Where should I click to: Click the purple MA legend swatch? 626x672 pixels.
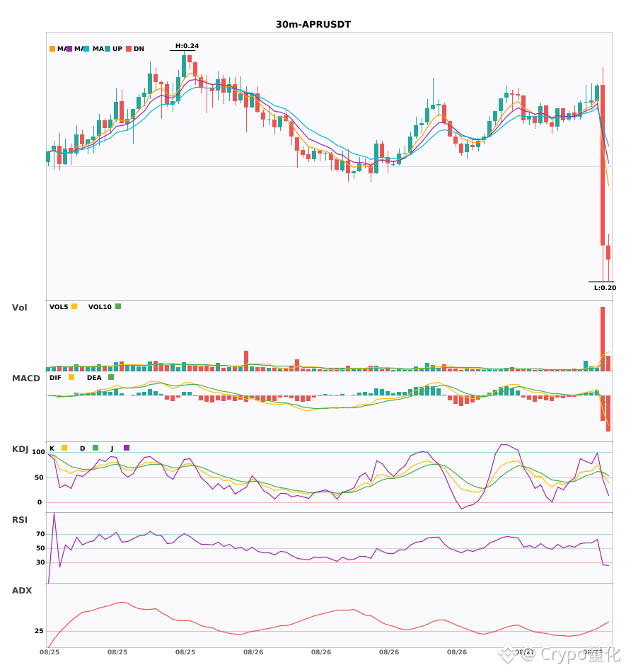tap(69, 49)
